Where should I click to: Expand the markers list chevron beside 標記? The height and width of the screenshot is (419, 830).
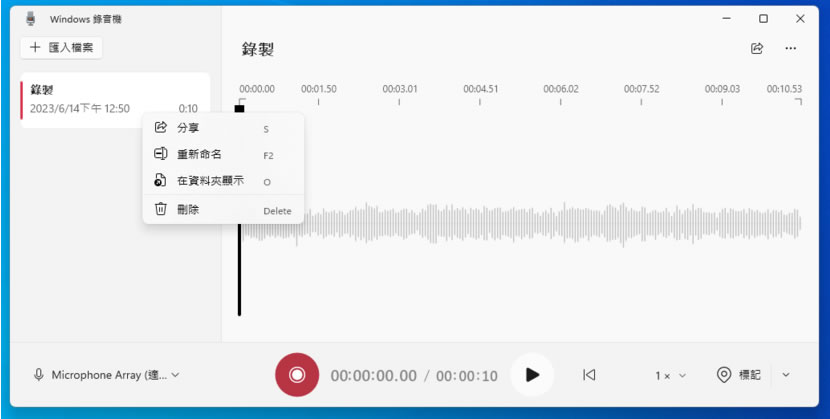(x=786, y=375)
